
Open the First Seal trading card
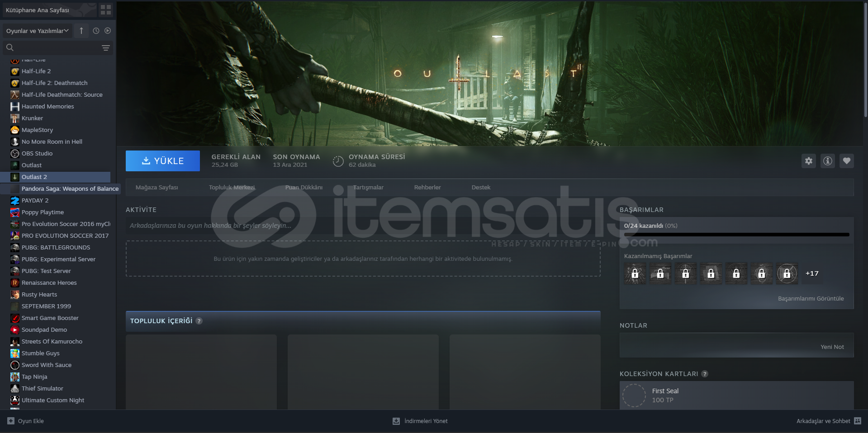pyautogui.click(x=736, y=395)
